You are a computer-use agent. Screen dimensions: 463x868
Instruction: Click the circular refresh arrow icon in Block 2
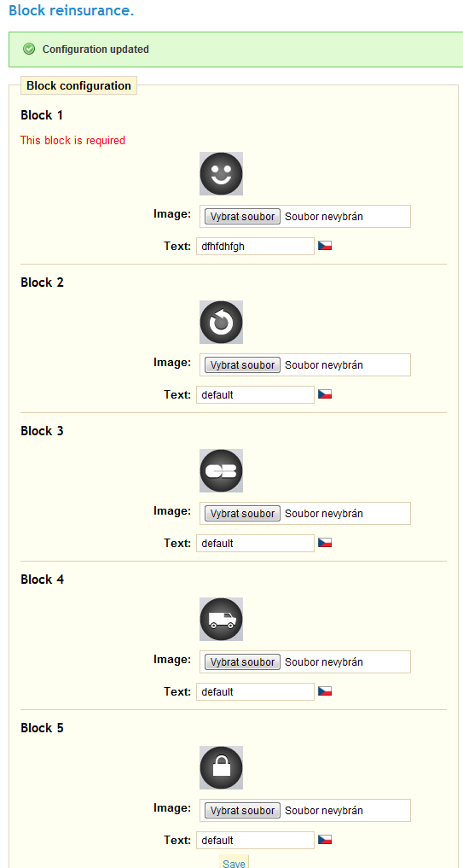[x=221, y=322]
